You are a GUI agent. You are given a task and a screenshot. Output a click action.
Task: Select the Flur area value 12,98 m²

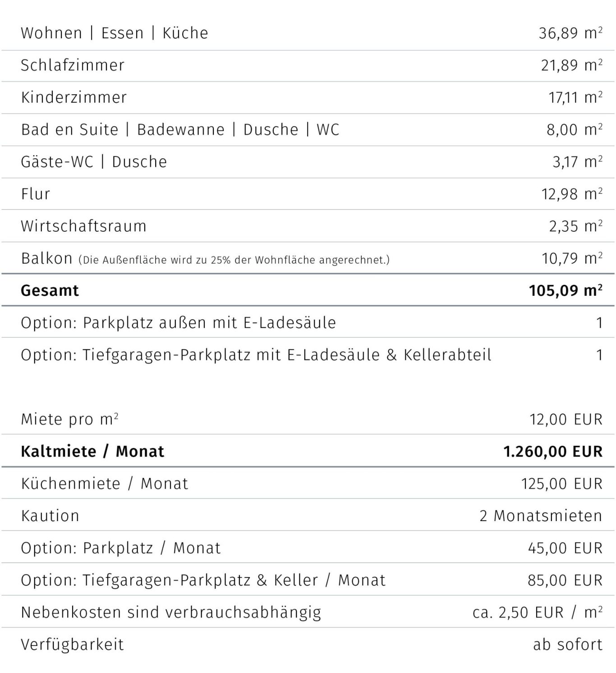click(572, 194)
